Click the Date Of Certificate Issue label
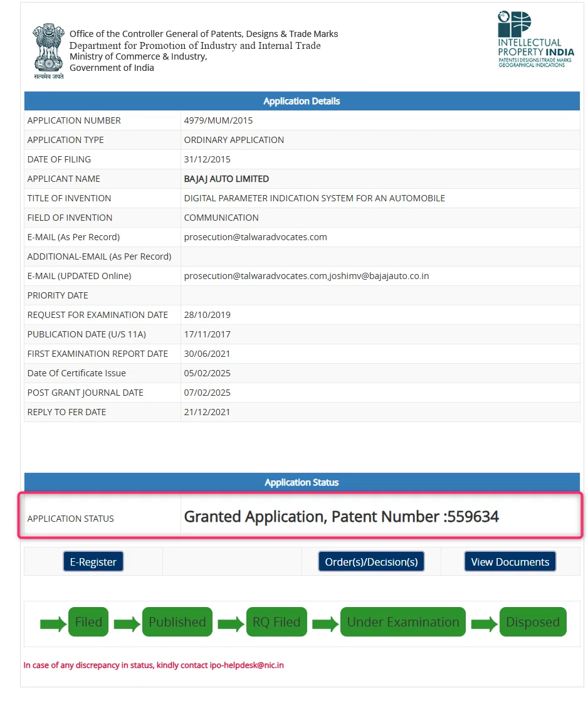588x703 pixels. tap(76, 373)
